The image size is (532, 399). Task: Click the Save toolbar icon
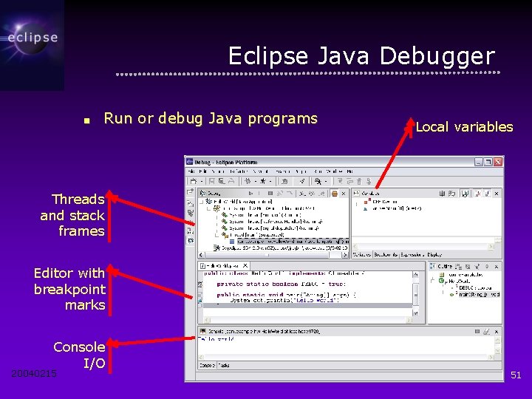click(212, 181)
